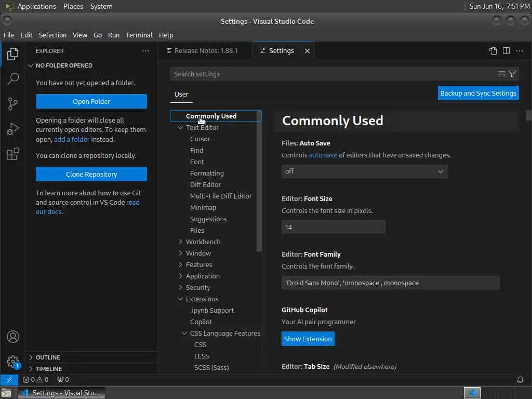Click the Clone Repository button
This screenshot has width=532, height=399.
click(91, 174)
